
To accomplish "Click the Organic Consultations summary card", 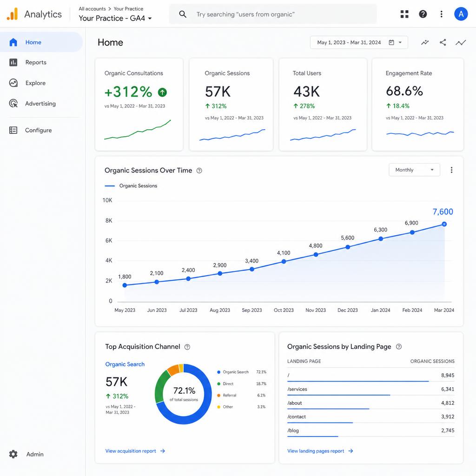I will 139,105.
